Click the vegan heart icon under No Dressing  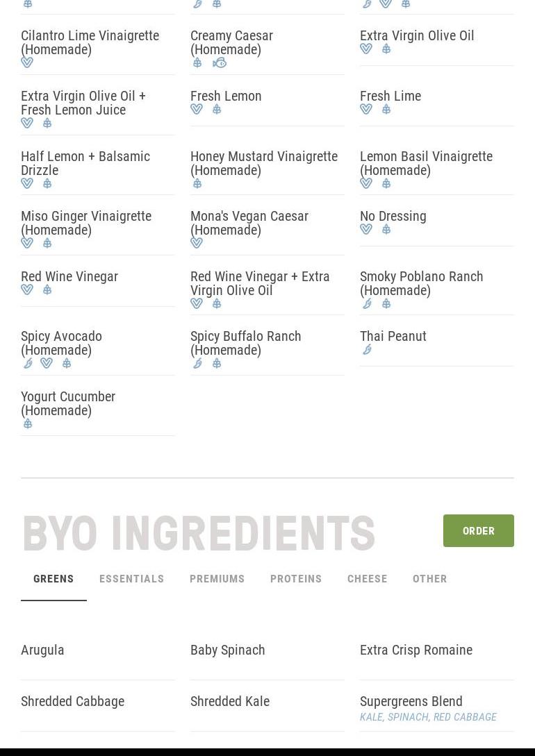(366, 229)
